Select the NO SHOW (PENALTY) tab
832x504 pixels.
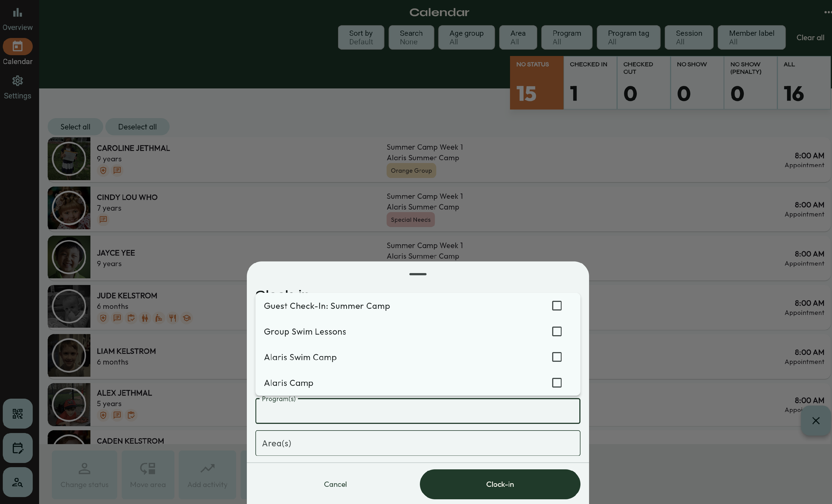coord(751,83)
